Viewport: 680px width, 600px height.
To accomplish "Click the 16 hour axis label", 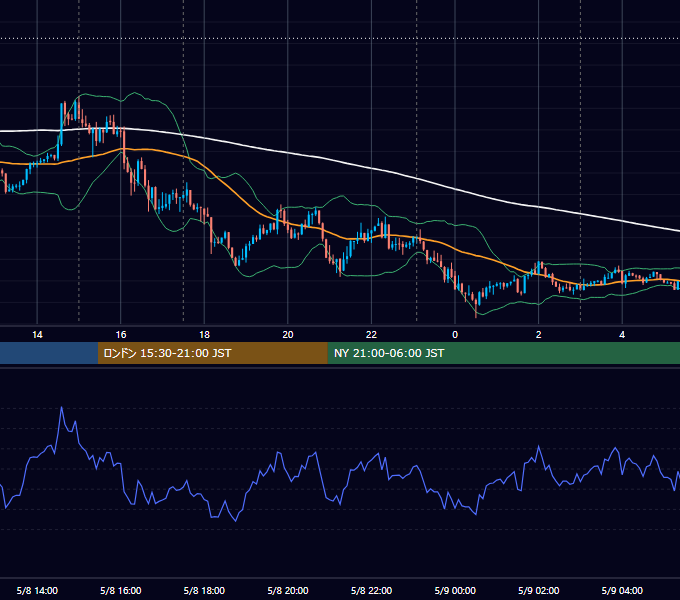I will pyautogui.click(x=121, y=335).
